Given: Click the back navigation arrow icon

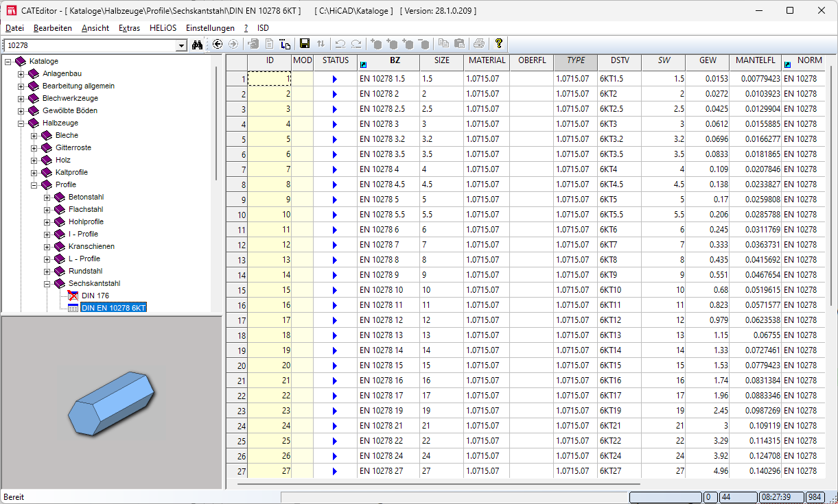Looking at the screenshot, I should (218, 44).
